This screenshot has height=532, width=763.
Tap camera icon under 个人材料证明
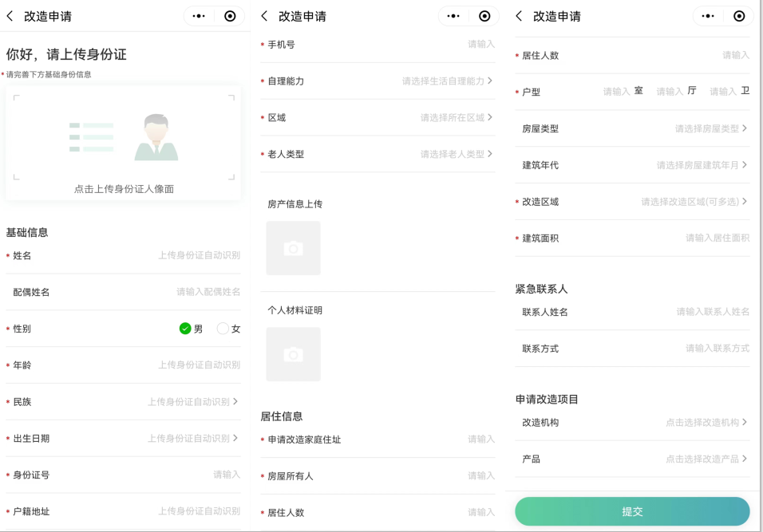tap(293, 355)
